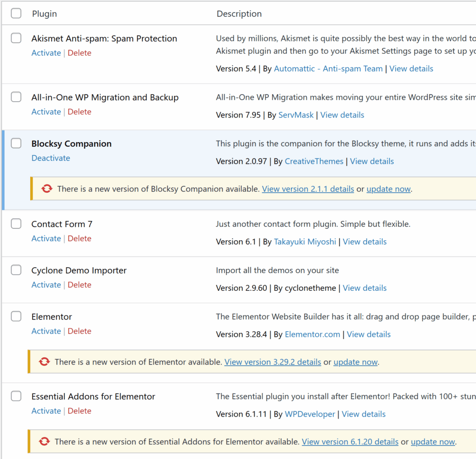Select the Cyclone Demo Importer checkbox
Screen dimensions: 476x459
16,270
